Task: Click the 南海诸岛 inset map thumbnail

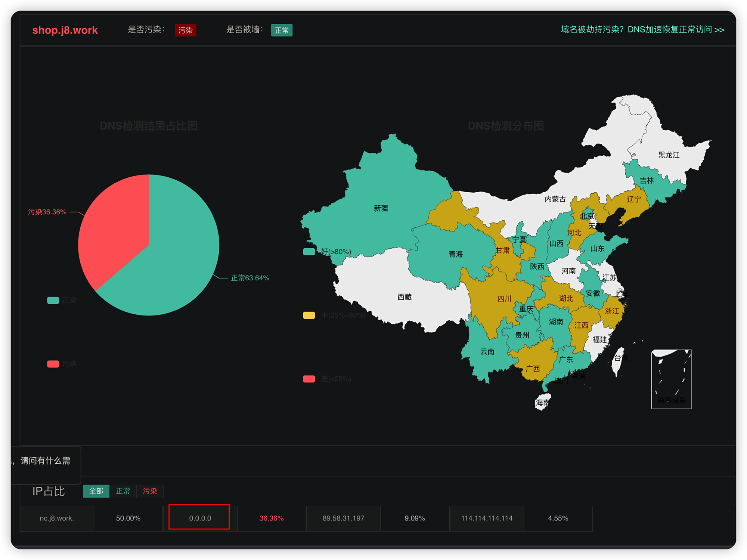Action: [671, 379]
